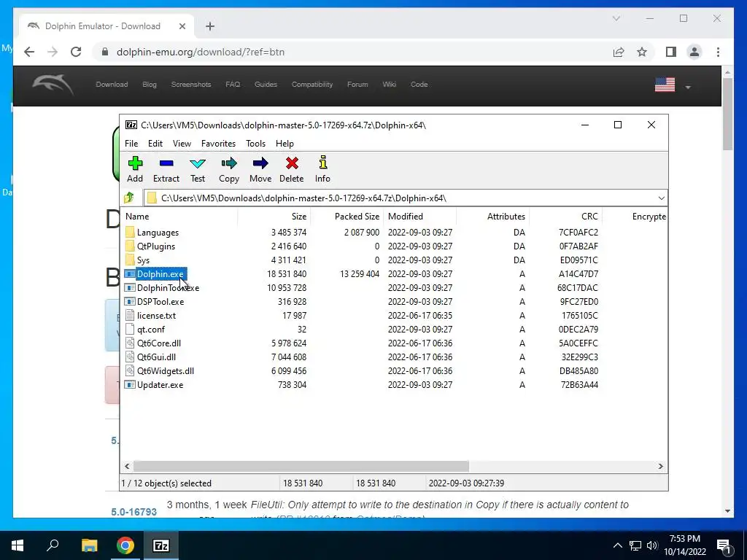Screen dimensions: 747x560
Task: Go up one folder level icon
Action: click(129, 198)
